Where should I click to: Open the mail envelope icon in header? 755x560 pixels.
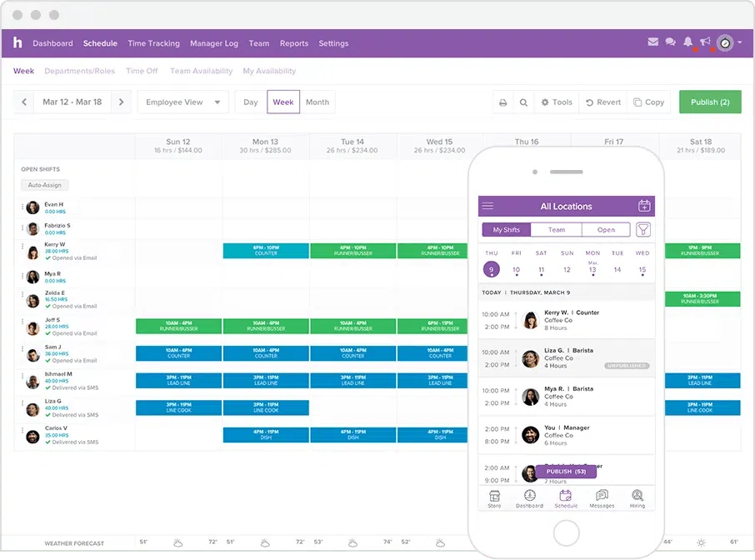[653, 42]
